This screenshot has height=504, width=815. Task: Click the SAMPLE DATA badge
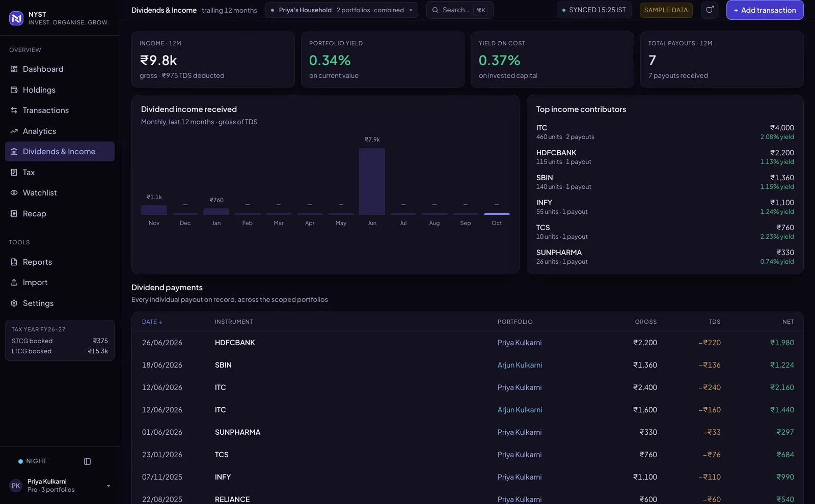(x=666, y=10)
